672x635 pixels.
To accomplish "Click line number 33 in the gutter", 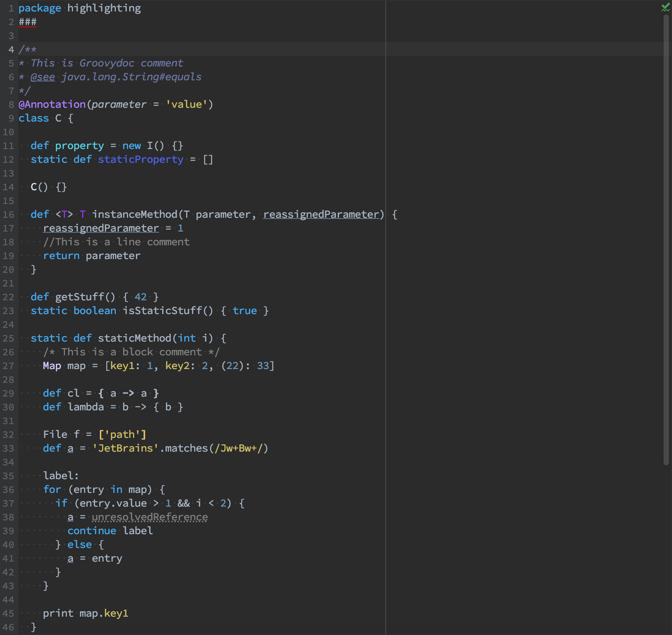I will 8,449.
